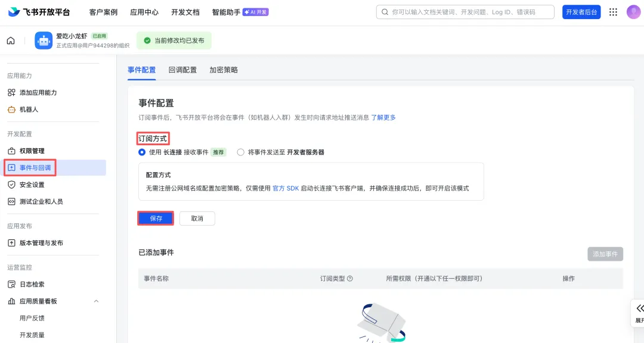Click the 事件名称 column header

[x=156, y=278]
